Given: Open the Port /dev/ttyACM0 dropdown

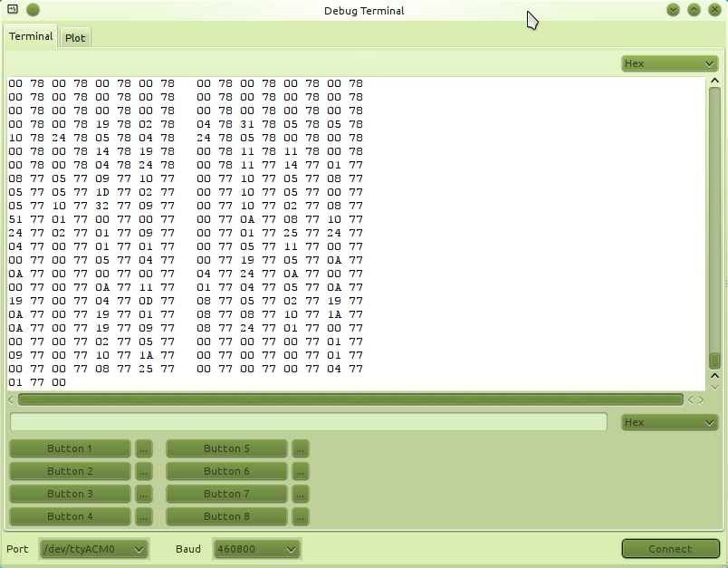Looking at the screenshot, I should 93,549.
